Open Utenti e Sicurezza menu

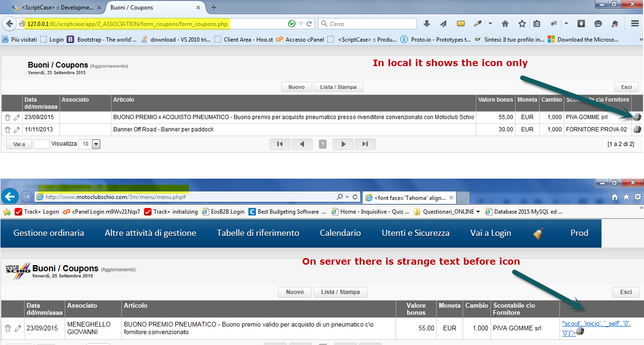[x=415, y=233]
